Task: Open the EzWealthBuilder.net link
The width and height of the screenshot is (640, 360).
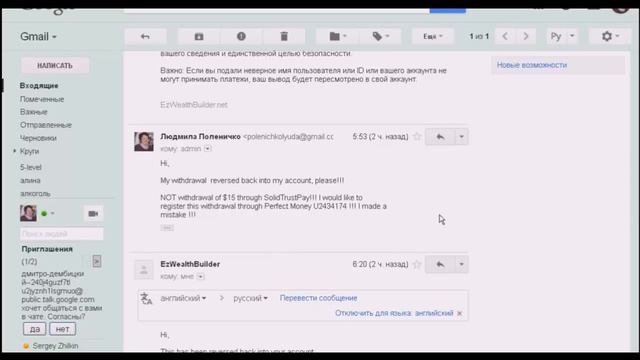Action: point(194,105)
